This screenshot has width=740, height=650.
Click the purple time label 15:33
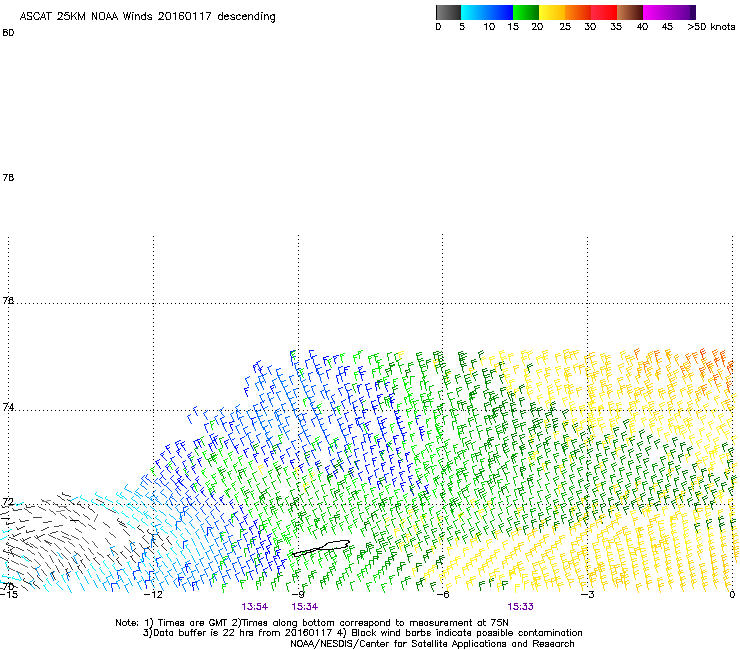pos(520,607)
